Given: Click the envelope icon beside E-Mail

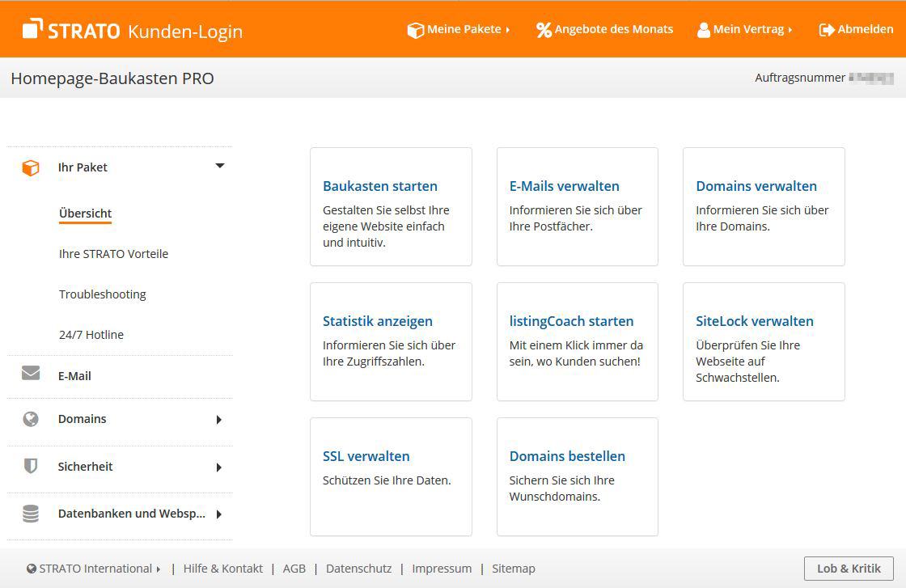Looking at the screenshot, I should (31, 373).
